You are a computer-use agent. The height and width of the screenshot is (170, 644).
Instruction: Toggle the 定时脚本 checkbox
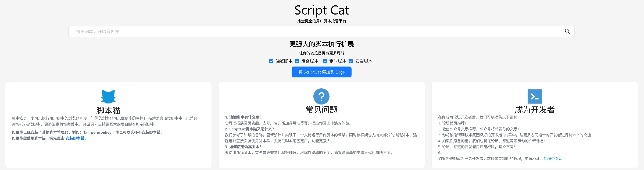tap(325, 61)
